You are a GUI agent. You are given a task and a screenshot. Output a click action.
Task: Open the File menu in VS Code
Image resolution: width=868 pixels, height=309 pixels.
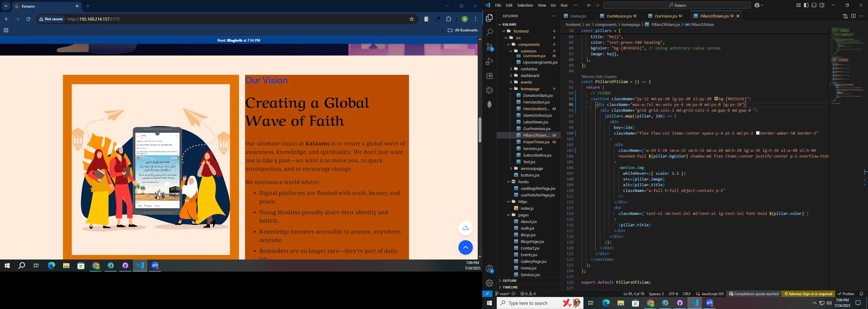[498, 5]
